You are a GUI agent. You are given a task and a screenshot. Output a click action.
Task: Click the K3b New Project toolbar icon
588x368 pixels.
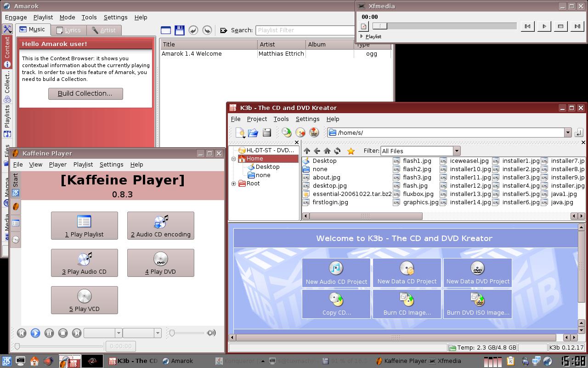(240, 133)
